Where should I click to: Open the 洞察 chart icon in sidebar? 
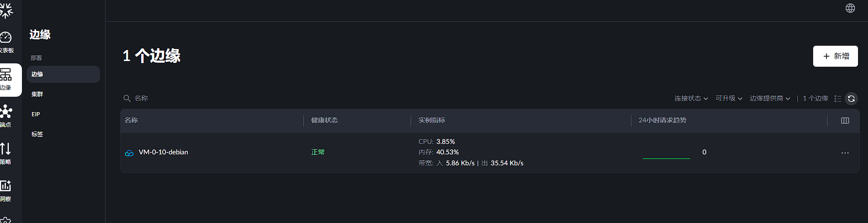pyautogui.click(x=6, y=186)
